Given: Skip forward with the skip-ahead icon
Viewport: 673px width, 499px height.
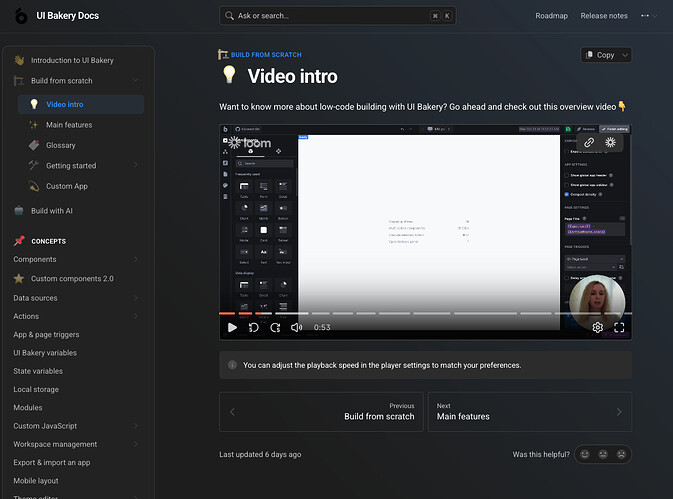Looking at the screenshot, I should click(x=274, y=327).
